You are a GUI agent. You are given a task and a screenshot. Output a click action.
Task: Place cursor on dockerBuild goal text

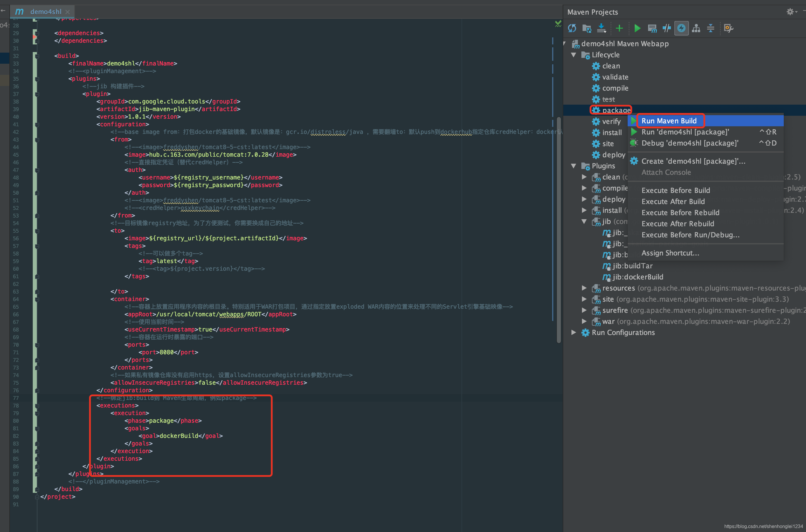(x=179, y=436)
